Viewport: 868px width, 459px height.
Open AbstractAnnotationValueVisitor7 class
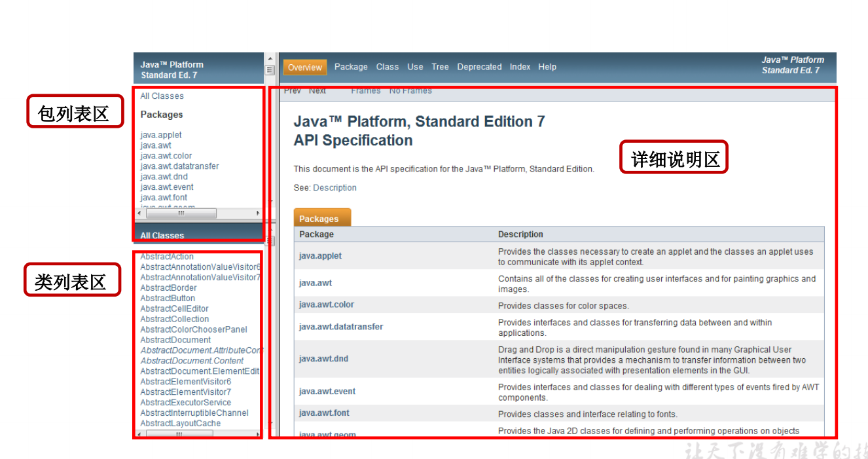[200, 278]
